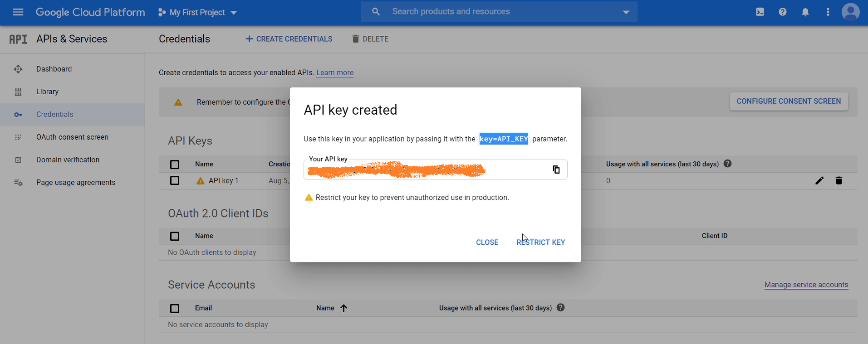Click highlighted key=API_KEY text
The image size is (868, 344).
pos(504,139)
